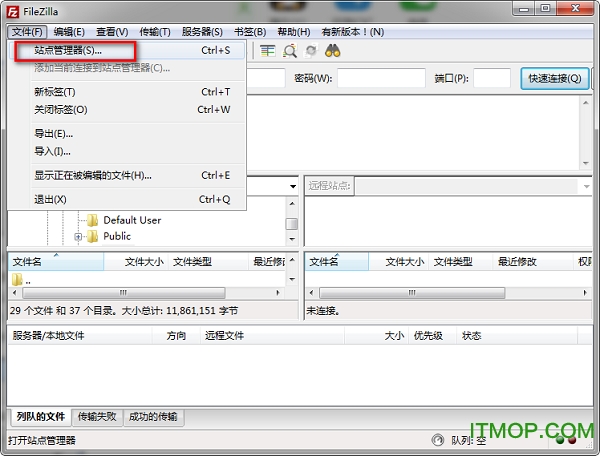Sort remote files by 最近修改 column
600x456 pixels.
point(533,262)
